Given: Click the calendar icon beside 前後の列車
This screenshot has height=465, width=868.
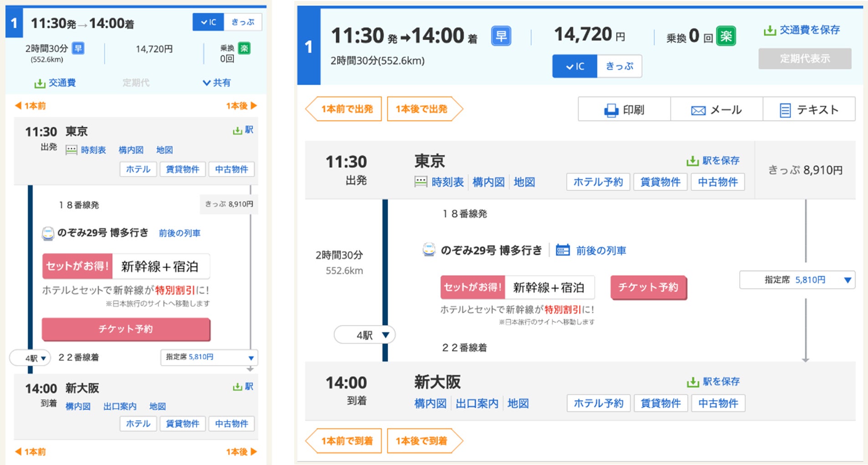Looking at the screenshot, I should click(562, 250).
